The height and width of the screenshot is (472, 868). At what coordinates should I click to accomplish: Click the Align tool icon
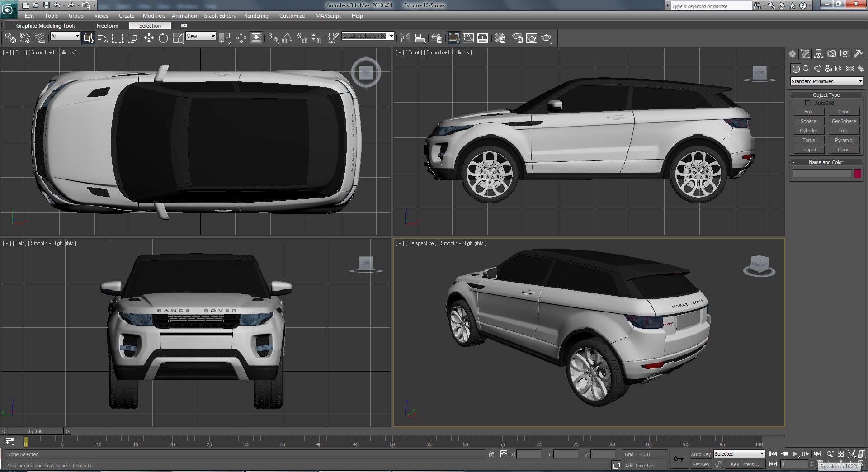point(420,38)
